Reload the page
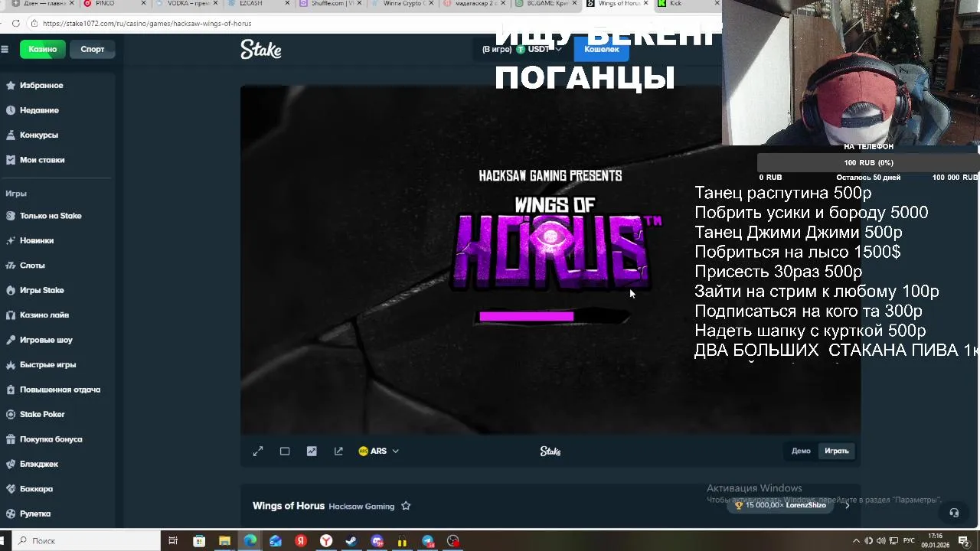Screen dimensions: 980x551 click(x=15, y=24)
